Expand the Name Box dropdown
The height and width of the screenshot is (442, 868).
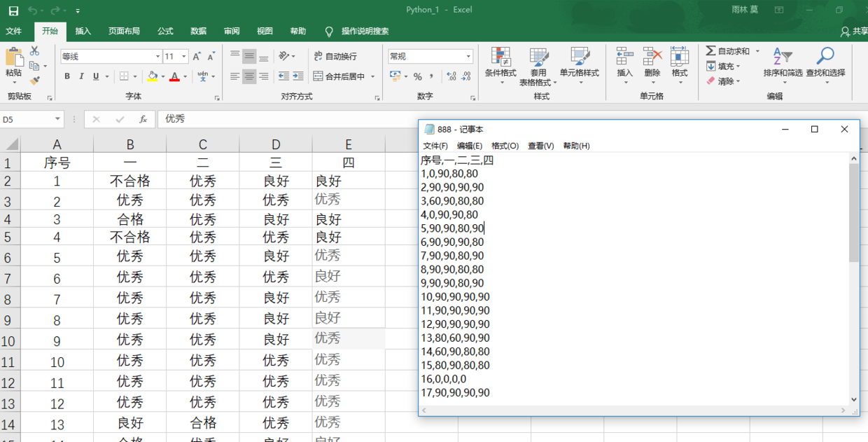[57, 120]
